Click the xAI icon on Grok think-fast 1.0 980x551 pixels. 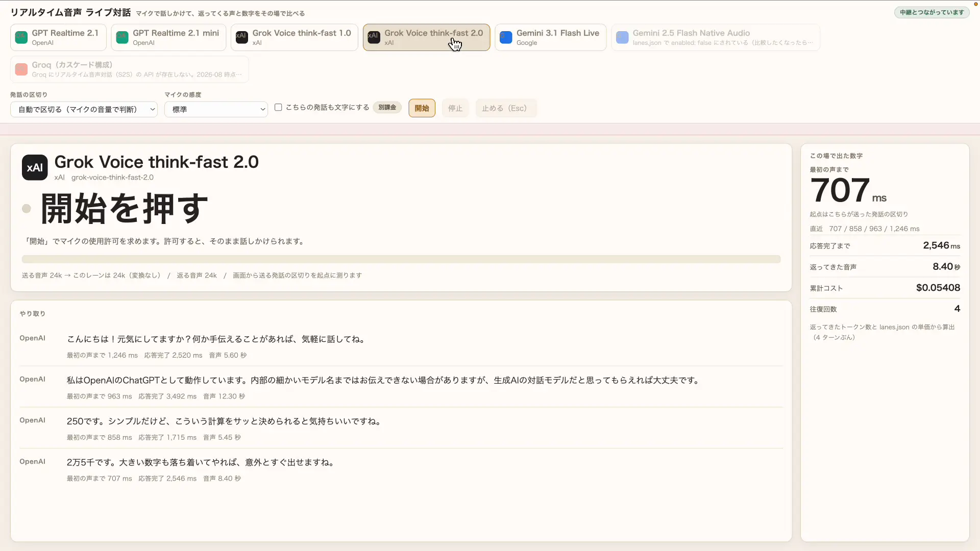pyautogui.click(x=242, y=37)
